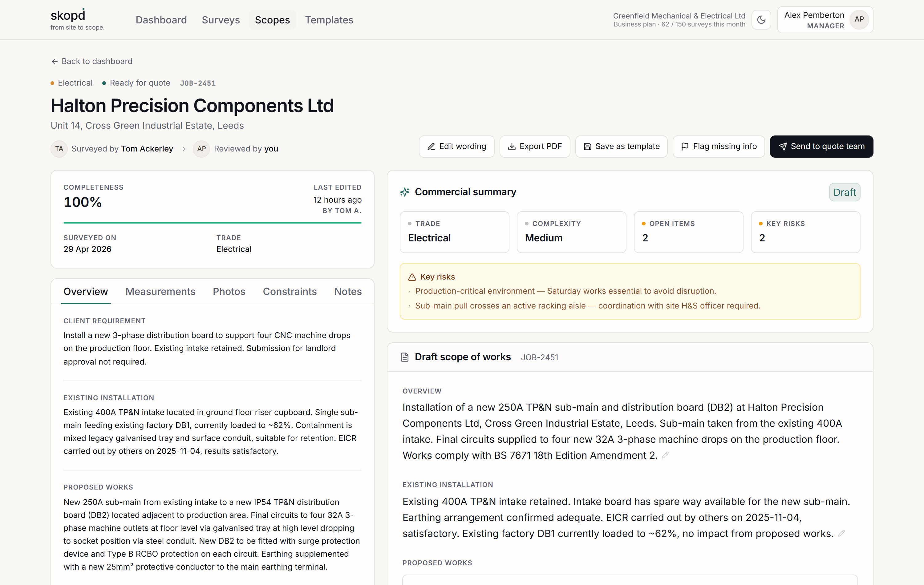The height and width of the screenshot is (585, 924).
Task: Click the JOB-2451 tag under breadcrumb
Action: [x=198, y=83]
